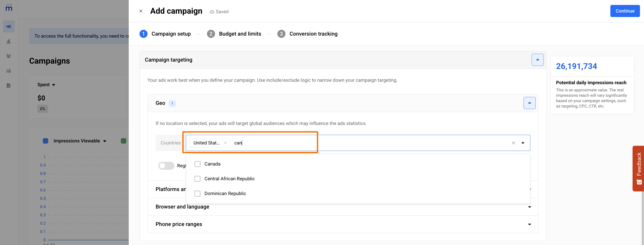Close the Add campaign panel
Viewport: 644px width, 245px height.
point(141,11)
